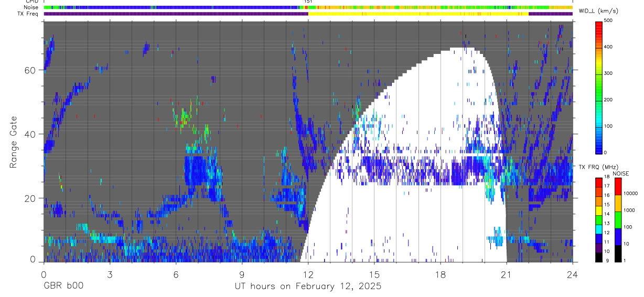Click the "18" label on the TX frequency legend

[607, 178]
